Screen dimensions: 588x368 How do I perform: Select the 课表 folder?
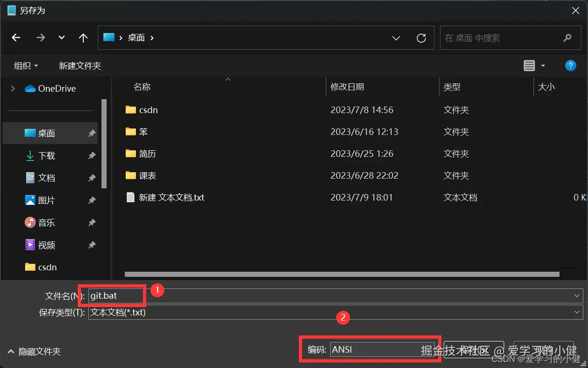pyautogui.click(x=141, y=175)
